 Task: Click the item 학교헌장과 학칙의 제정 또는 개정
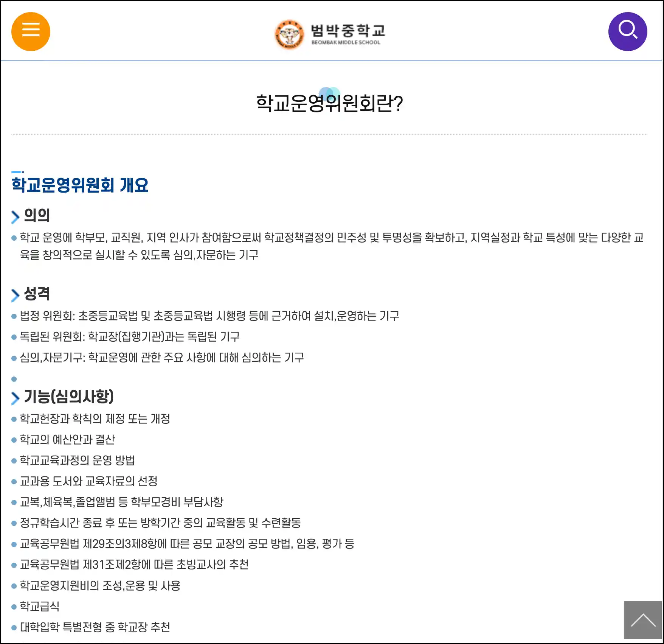[x=95, y=418]
